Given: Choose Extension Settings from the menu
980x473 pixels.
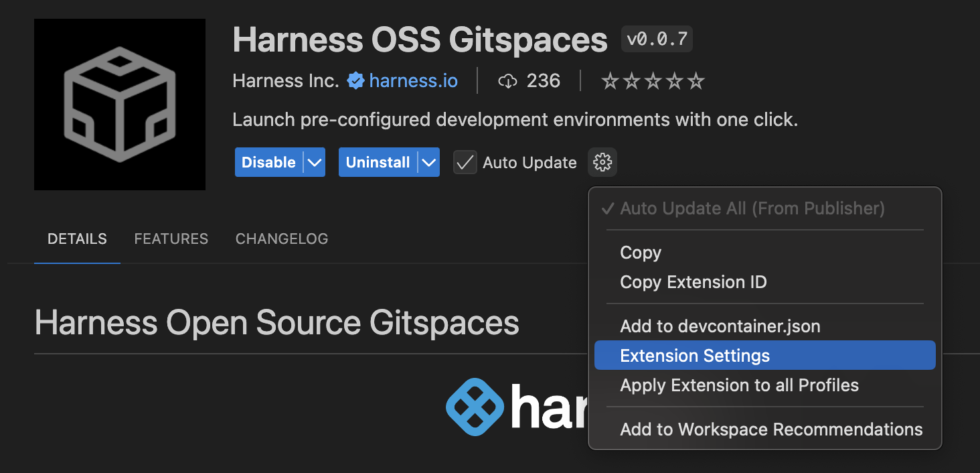Looking at the screenshot, I should 695,356.
